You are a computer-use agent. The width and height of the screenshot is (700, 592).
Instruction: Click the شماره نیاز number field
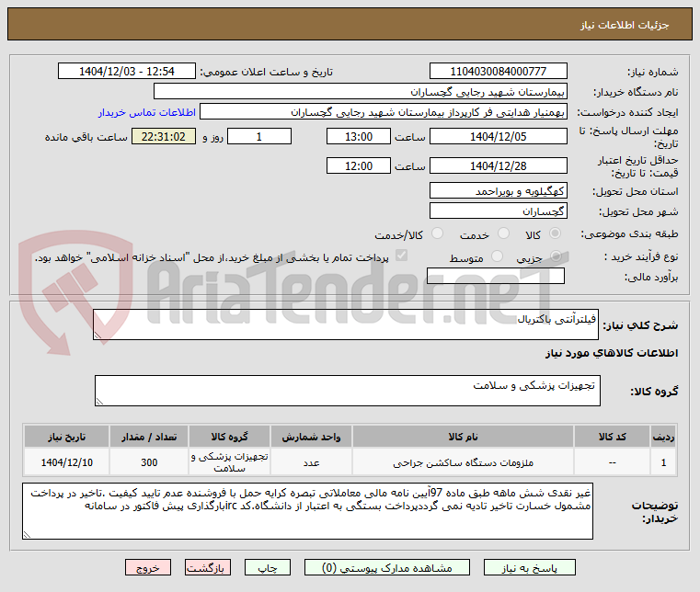coord(499,71)
